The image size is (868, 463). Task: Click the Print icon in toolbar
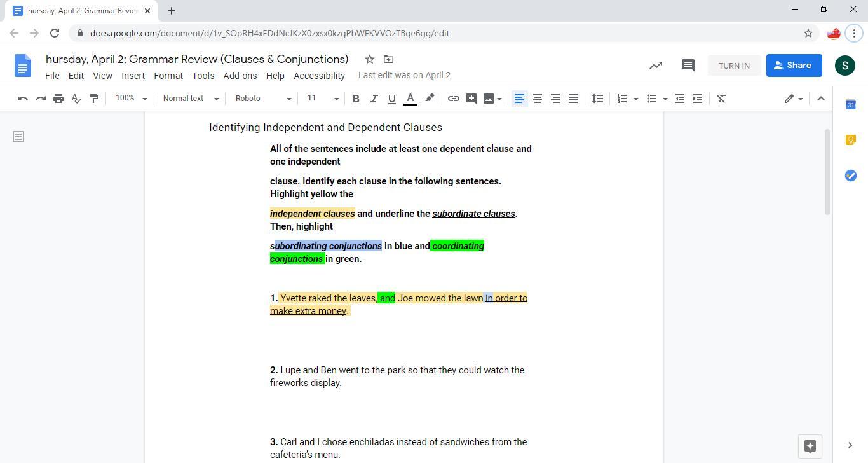(58, 99)
